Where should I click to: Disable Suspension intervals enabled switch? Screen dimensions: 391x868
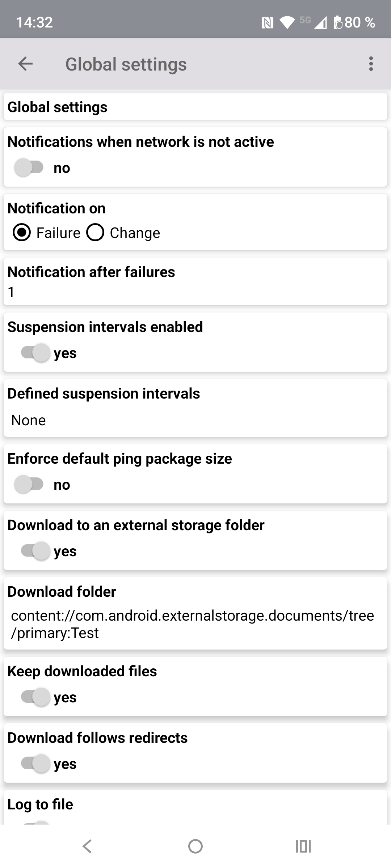click(35, 353)
